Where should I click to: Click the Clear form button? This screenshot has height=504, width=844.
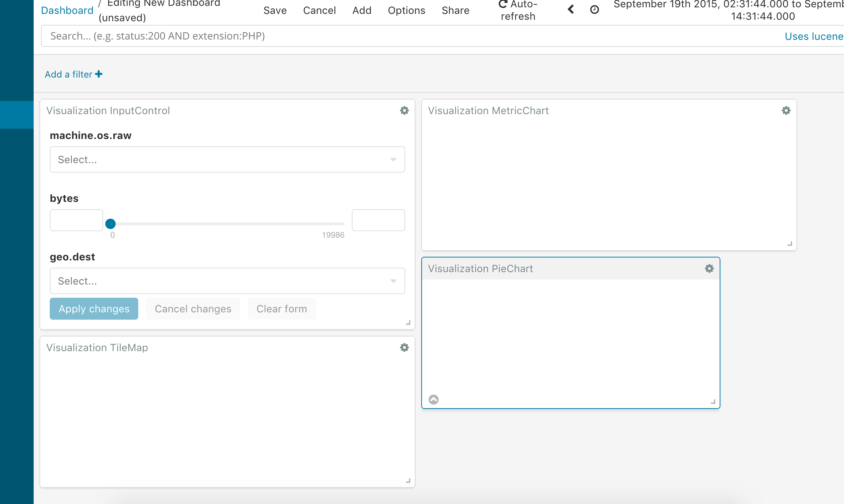(x=282, y=309)
